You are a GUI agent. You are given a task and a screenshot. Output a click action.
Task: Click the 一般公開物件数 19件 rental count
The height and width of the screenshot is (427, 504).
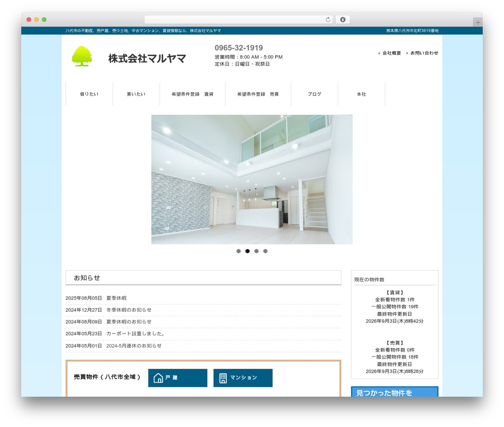pos(395,307)
